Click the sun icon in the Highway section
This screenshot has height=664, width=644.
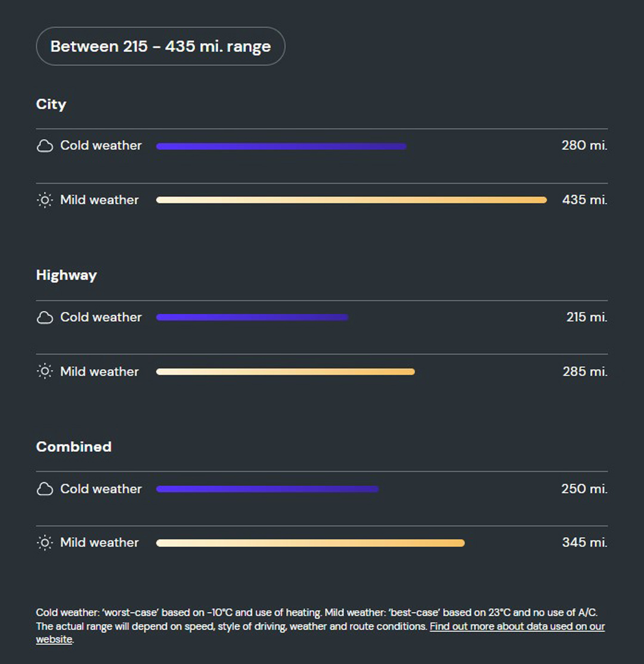pos(45,372)
